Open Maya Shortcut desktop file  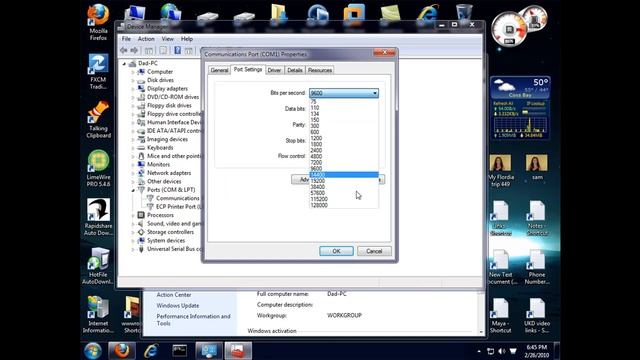[500, 315]
